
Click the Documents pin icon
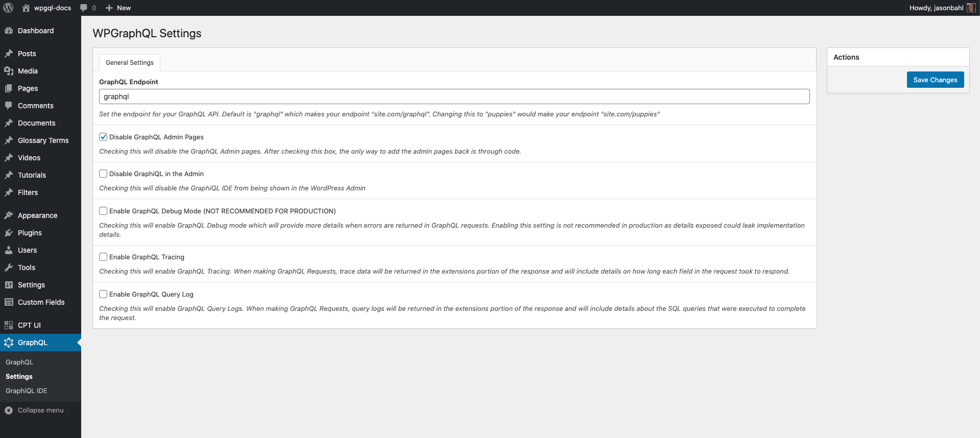click(x=9, y=123)
